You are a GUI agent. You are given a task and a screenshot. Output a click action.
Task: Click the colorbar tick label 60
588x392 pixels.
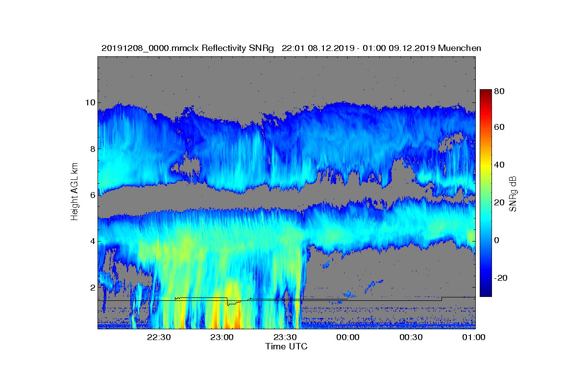point(500,127)
